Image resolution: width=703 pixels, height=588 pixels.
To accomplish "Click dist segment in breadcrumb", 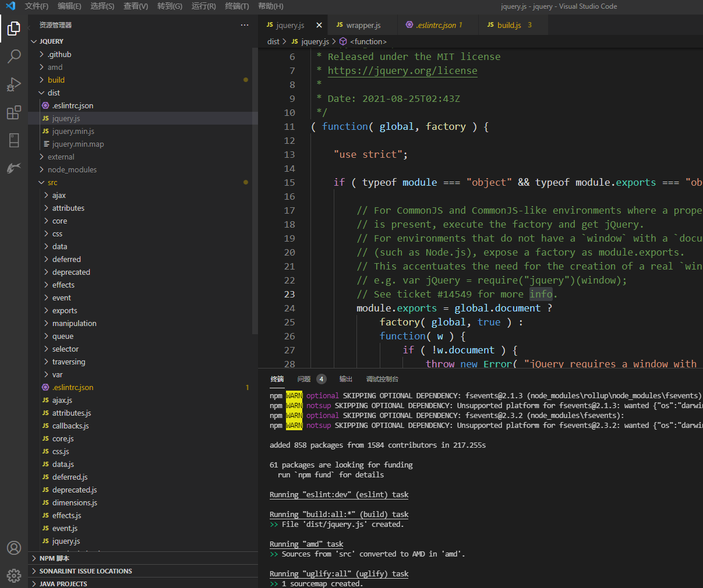I will point(273,41).
